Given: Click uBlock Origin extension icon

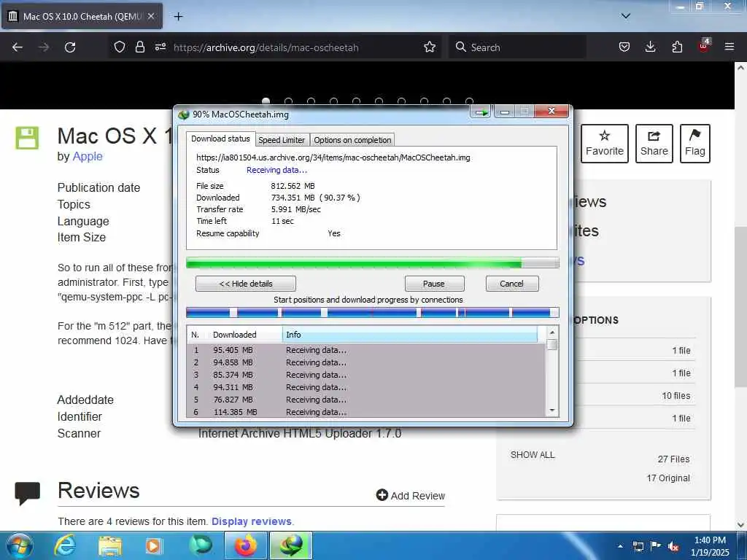Looking at the screenshot, I should coord(704,46).
